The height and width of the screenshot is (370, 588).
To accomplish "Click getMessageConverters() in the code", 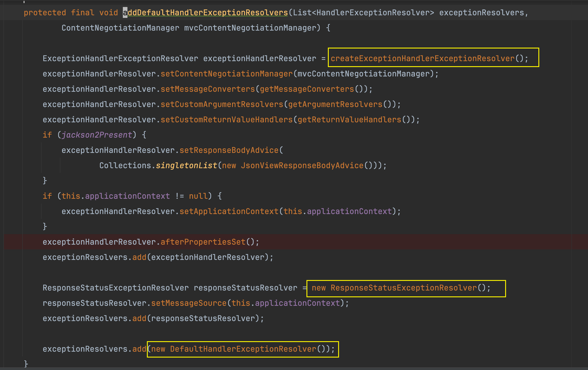I will (x=311, y=89).
